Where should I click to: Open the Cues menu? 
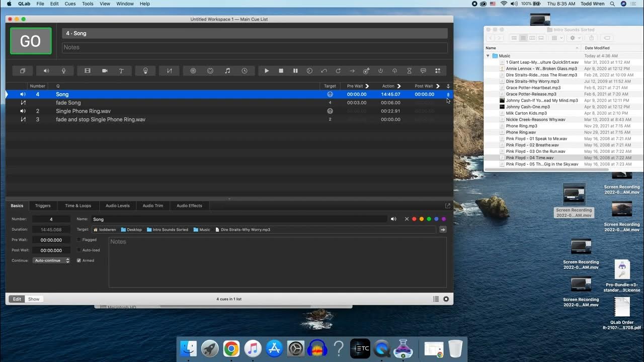click(70, 4)
